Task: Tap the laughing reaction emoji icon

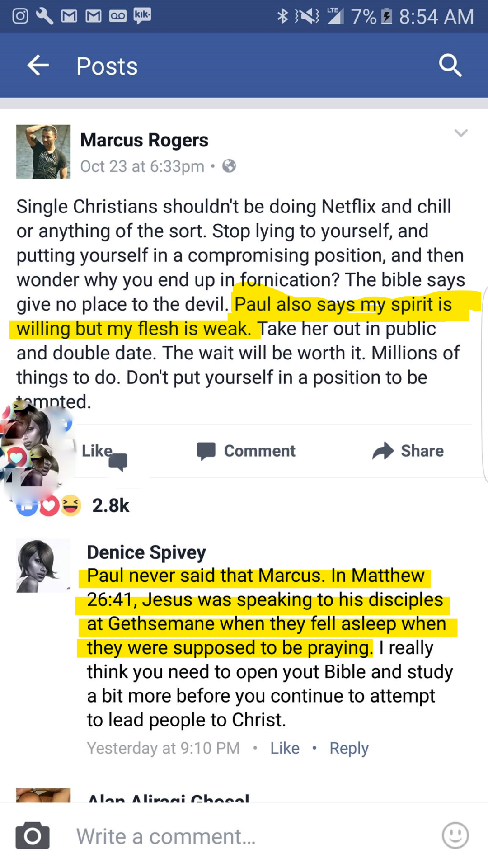Action: (71, 505)
